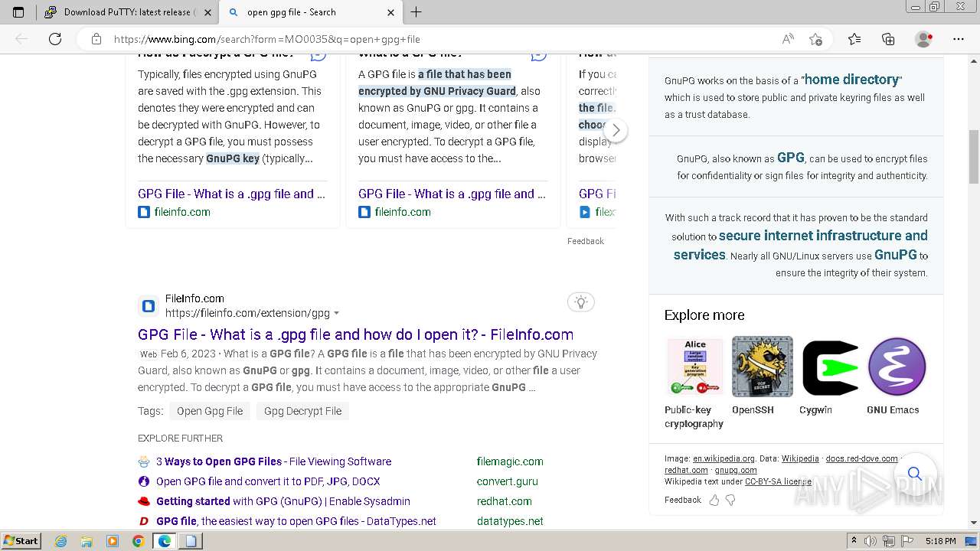Expand fileinfo.com URL dropdown arrow
Image resolution: width=980 pixels, height=551 pixels.
pos(336,313)
